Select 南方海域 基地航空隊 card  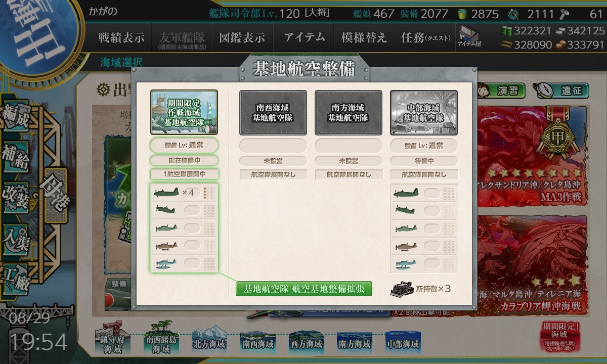349,113
